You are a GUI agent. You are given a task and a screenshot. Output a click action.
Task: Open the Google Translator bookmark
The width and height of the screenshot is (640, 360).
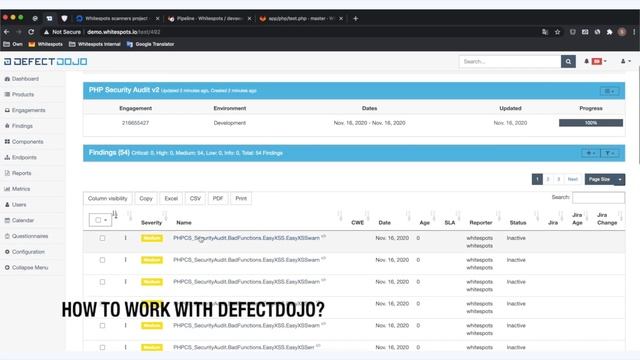pos(150,44)
